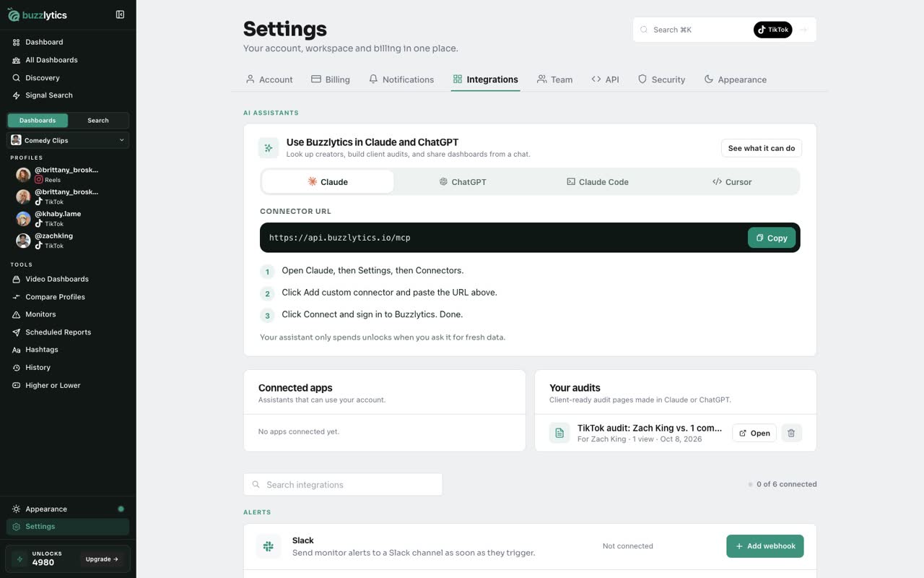The height and width of the screenshot is (578, 924).
Task: Switch sidebar to Dashboards mode
Action: [38, 121]
